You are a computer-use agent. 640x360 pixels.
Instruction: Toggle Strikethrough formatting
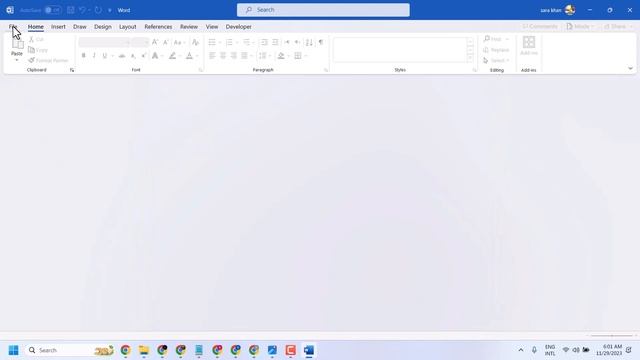[122, 56]
